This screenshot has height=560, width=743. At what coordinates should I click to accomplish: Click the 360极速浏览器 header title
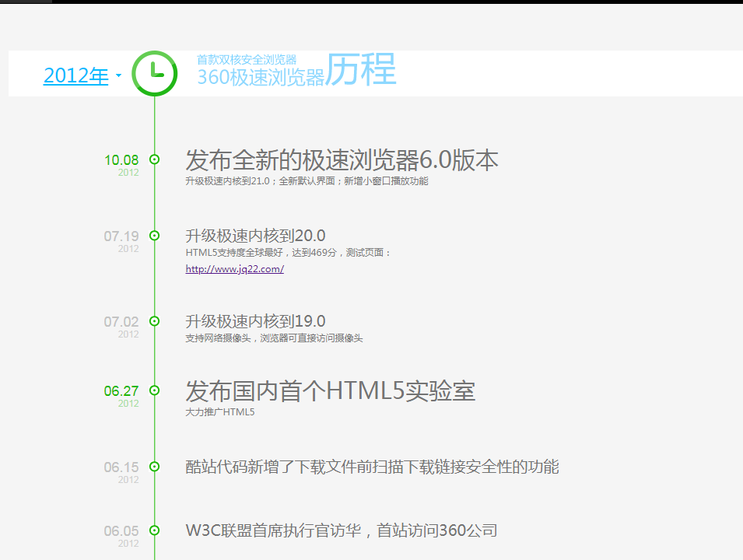click(261, 77)
